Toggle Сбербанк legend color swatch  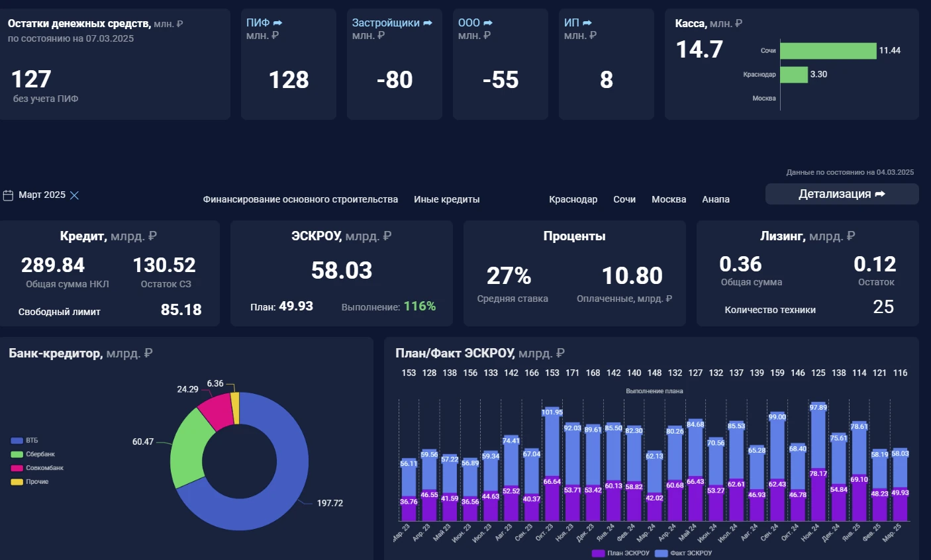point(17,455)
